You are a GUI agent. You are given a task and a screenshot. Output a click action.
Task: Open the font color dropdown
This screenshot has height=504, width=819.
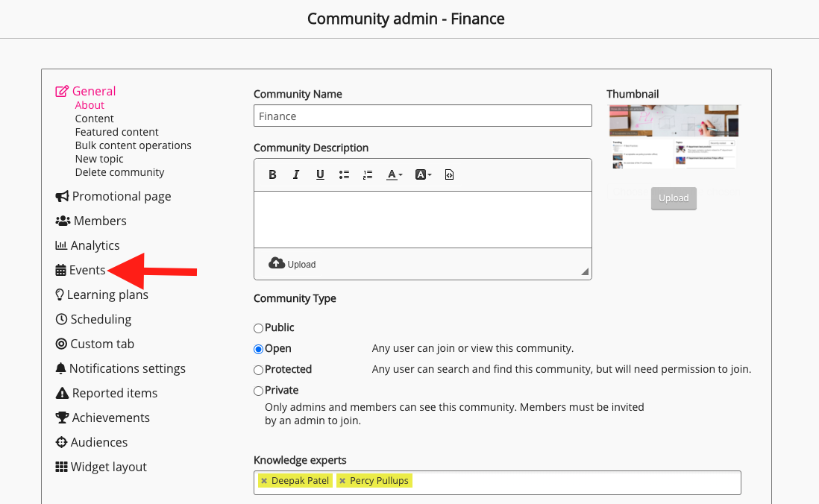394,175
